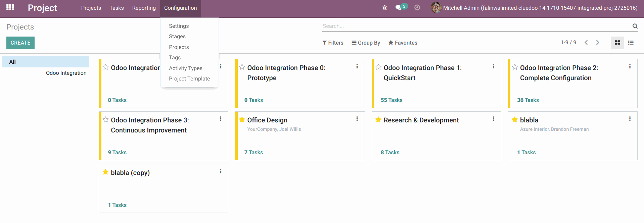Open the conversations chat icon
This screenshot has height=223, width=644.
tap(399, 7)
